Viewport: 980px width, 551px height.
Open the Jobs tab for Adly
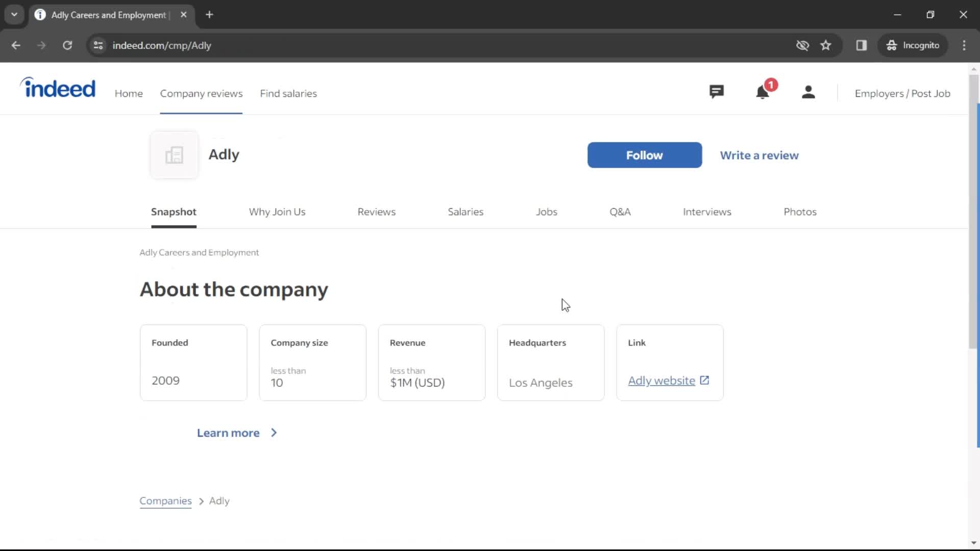[x=547, y=211]
